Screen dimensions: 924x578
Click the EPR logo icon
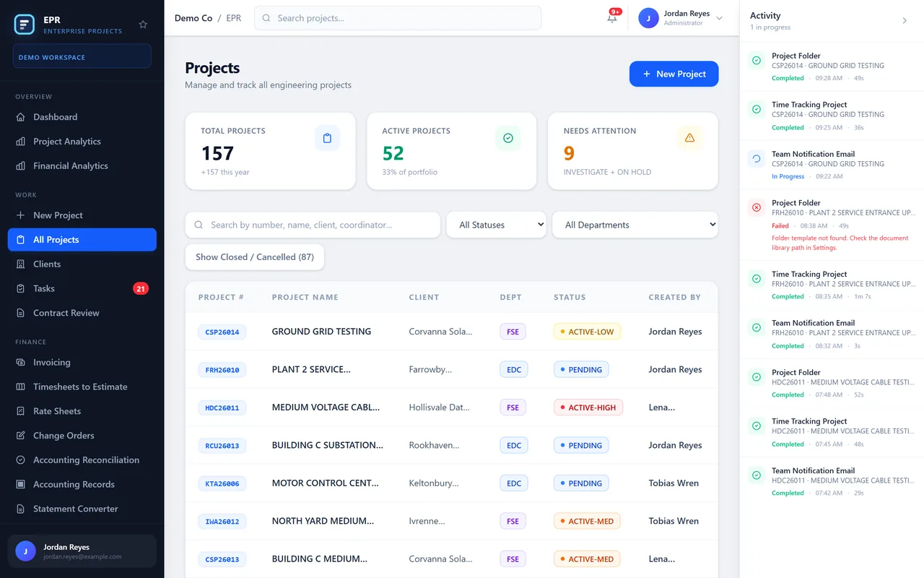[x=25, y=25]
